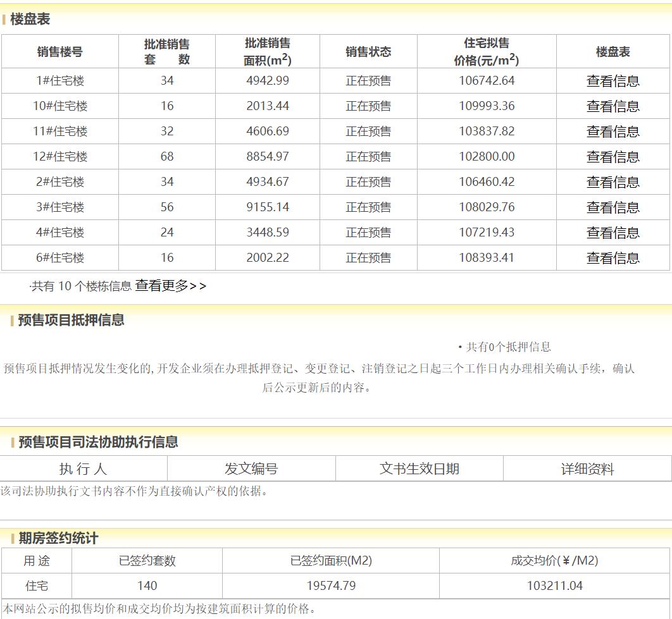Click the price 107219.43
The image size is (672, 619).
point(487,232)
